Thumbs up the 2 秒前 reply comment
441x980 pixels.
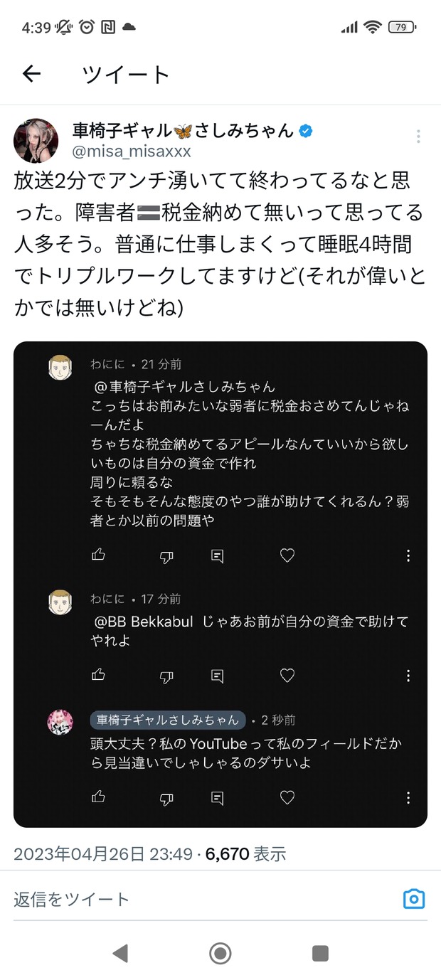click(98, 797)
